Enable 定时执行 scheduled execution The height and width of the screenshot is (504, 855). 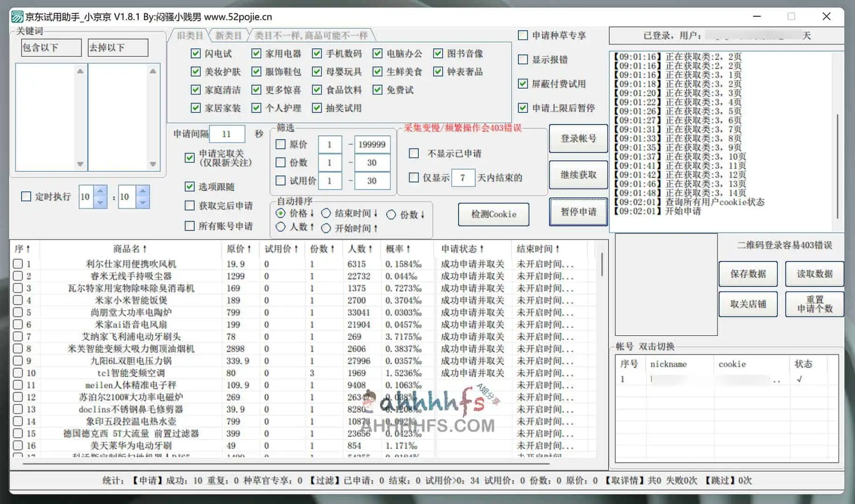(x=26, y=196)
